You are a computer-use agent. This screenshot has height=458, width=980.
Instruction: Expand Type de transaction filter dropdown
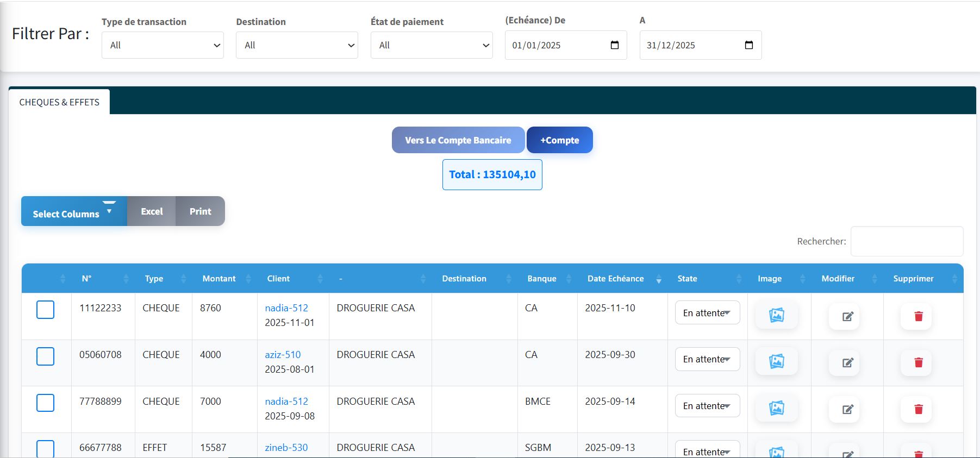coord(163,45)
